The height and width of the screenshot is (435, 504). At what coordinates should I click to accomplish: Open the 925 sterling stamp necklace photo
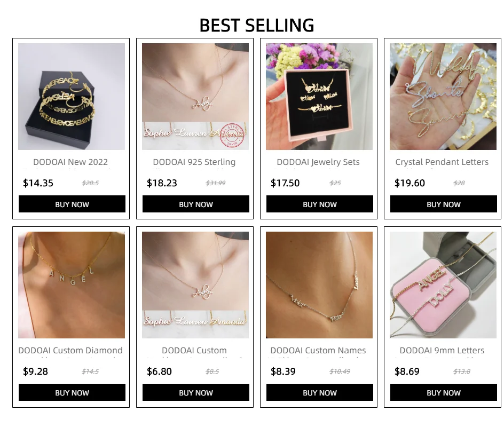coord(195,97)
